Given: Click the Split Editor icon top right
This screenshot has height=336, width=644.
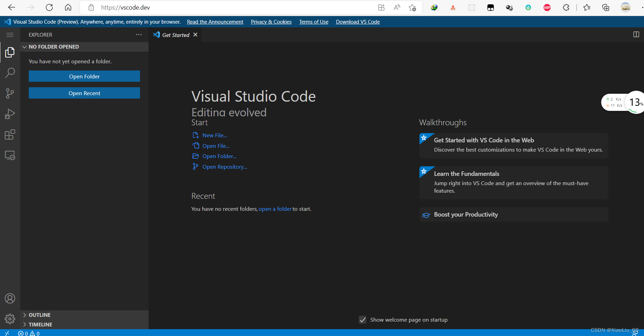Looking at the screenshot, I should click(x=636, y=34).
